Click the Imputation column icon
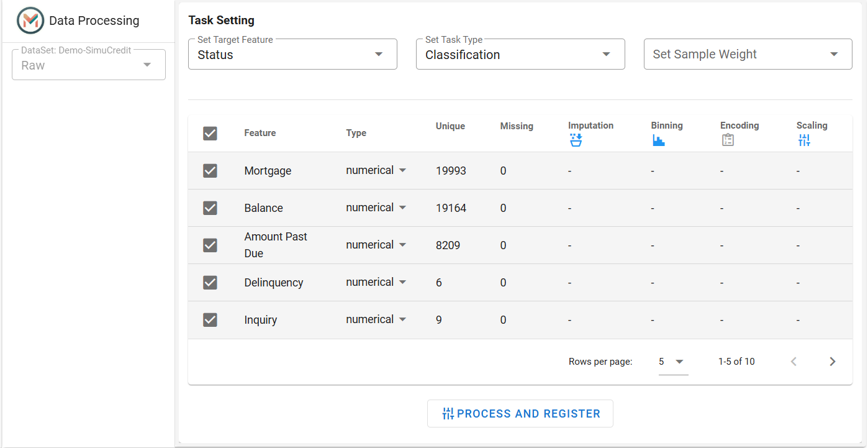 (x=576, y=140)
